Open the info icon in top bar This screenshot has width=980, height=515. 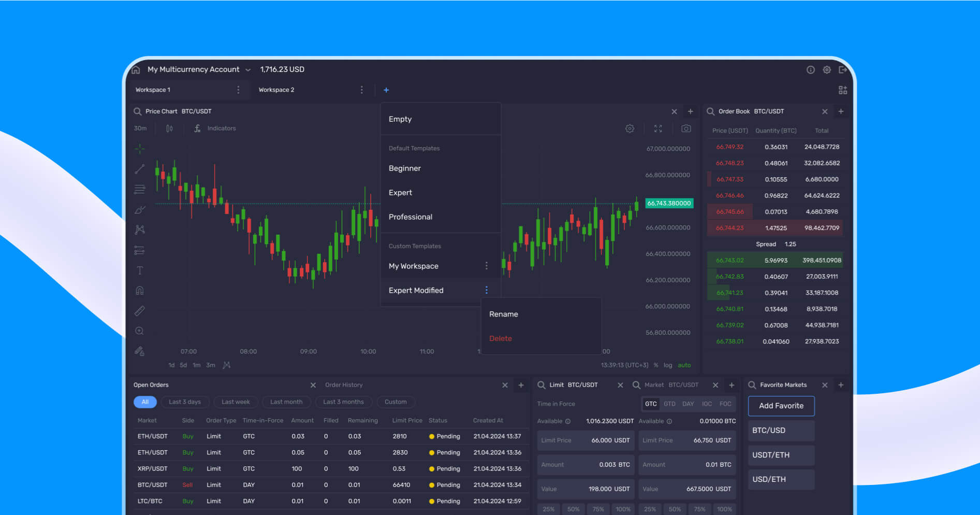click(811, 69)
